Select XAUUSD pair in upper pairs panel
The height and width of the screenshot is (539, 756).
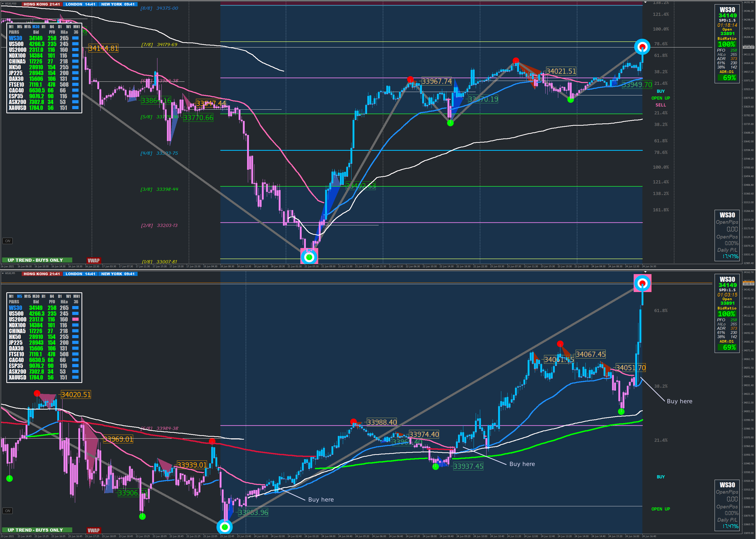point(17,108)
